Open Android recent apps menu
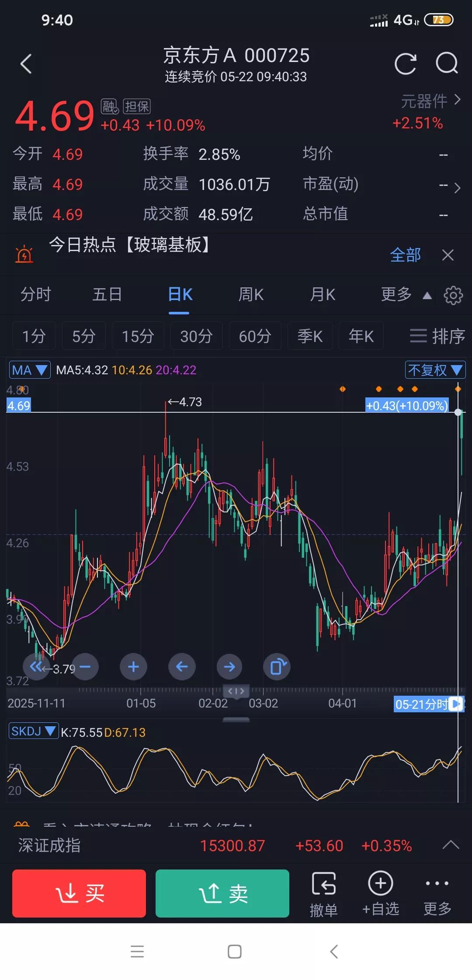The image size is (472, 980). pos(137,952)
